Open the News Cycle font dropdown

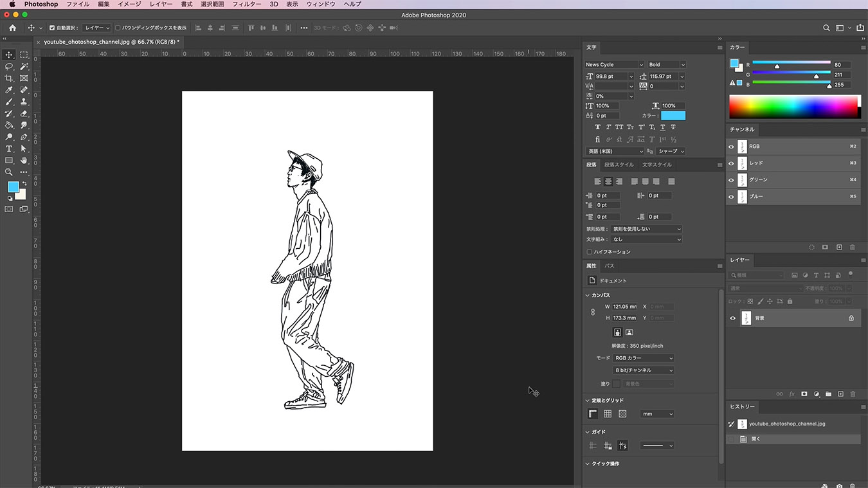click(x=614, y=64)
